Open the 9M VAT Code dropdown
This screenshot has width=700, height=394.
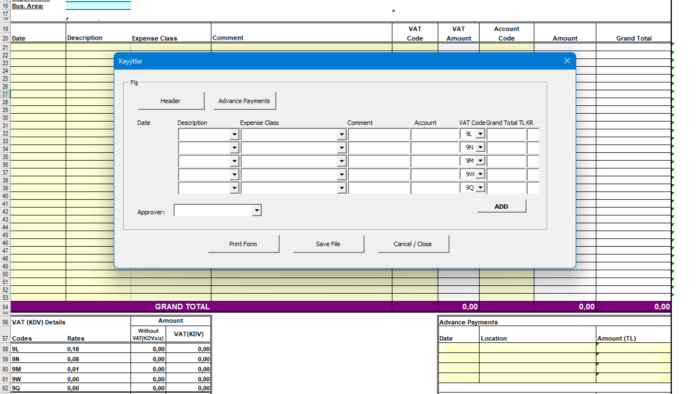click(480, 161)
